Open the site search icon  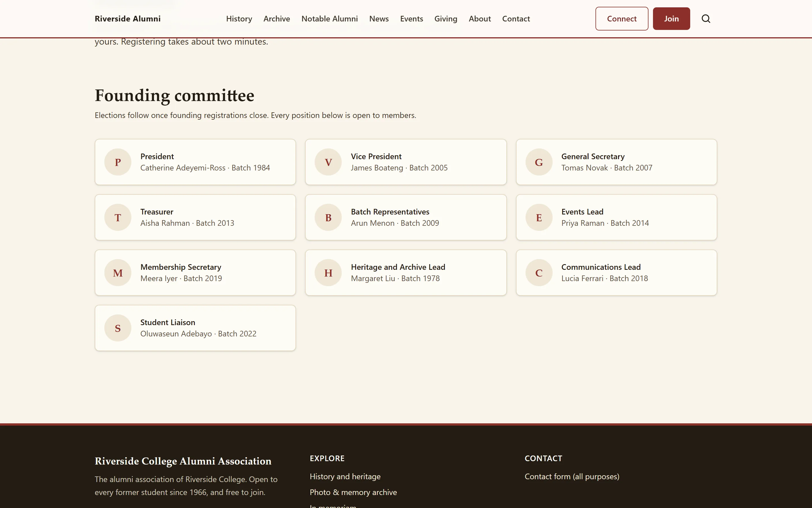706,18
